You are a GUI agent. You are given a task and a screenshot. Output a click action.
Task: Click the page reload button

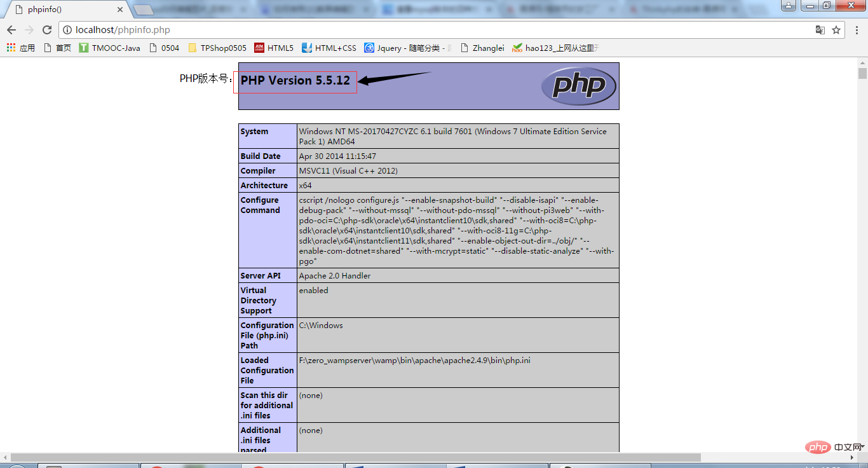point(48,29)
